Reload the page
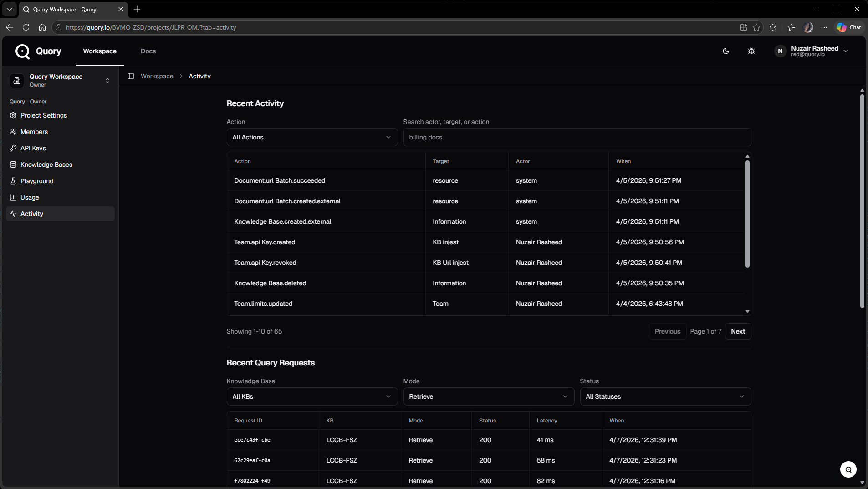868x489 pixels. [x=26, y=27]
